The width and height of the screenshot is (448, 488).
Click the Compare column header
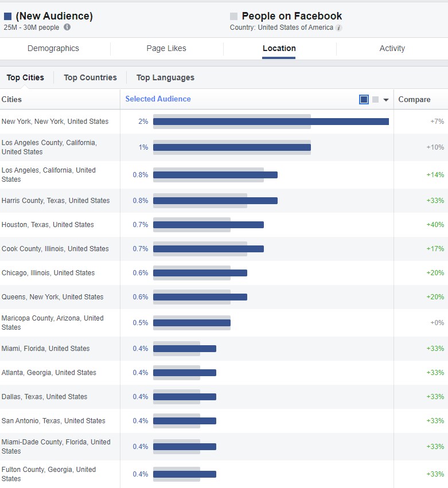click(414, 100)
